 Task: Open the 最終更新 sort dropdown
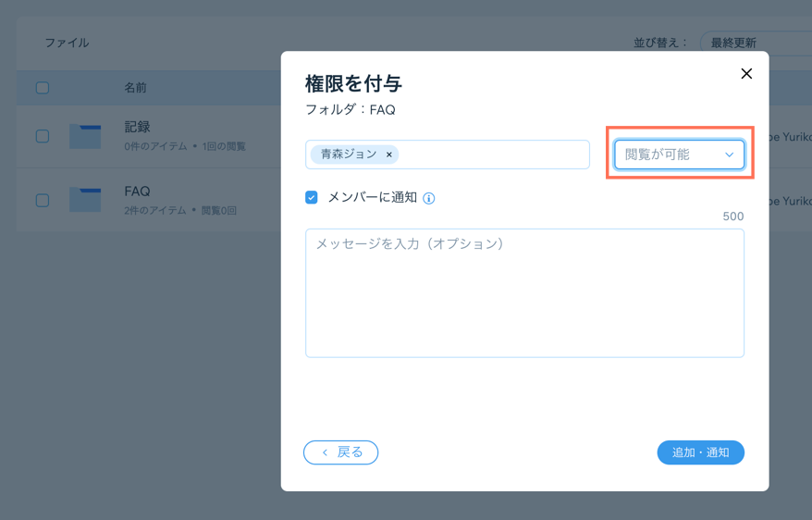point(757,43)
